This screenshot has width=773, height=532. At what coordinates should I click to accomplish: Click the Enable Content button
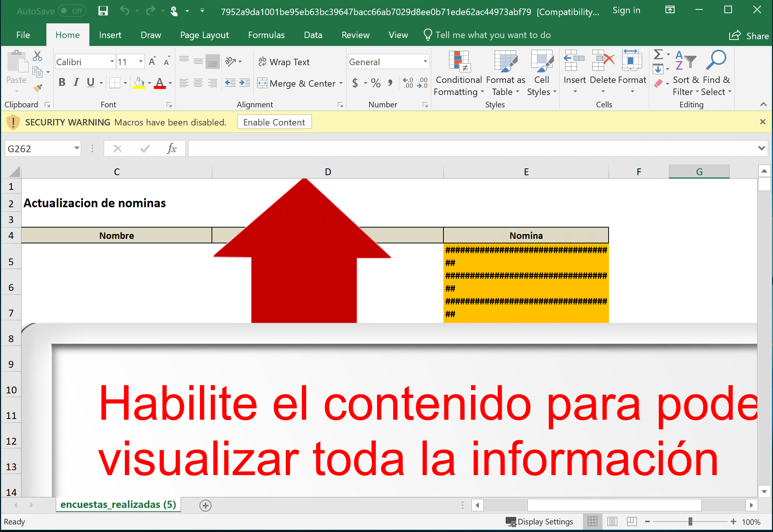point(274,122)
